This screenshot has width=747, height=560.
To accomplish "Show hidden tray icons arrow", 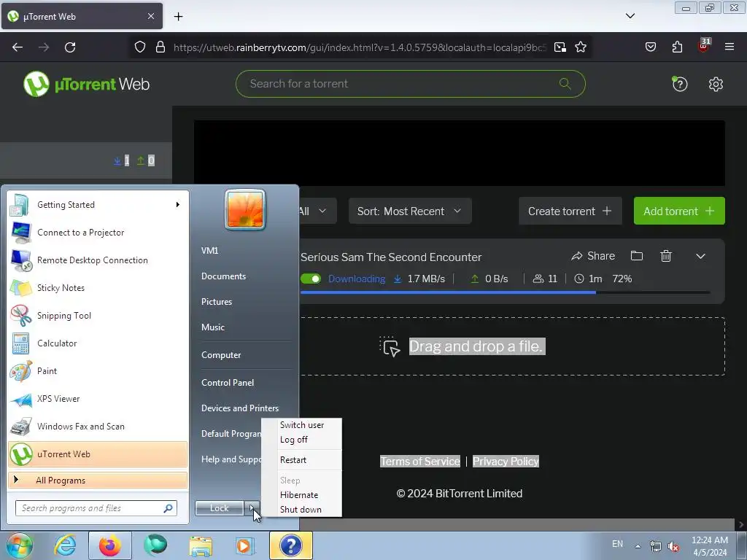I will 638,546.
